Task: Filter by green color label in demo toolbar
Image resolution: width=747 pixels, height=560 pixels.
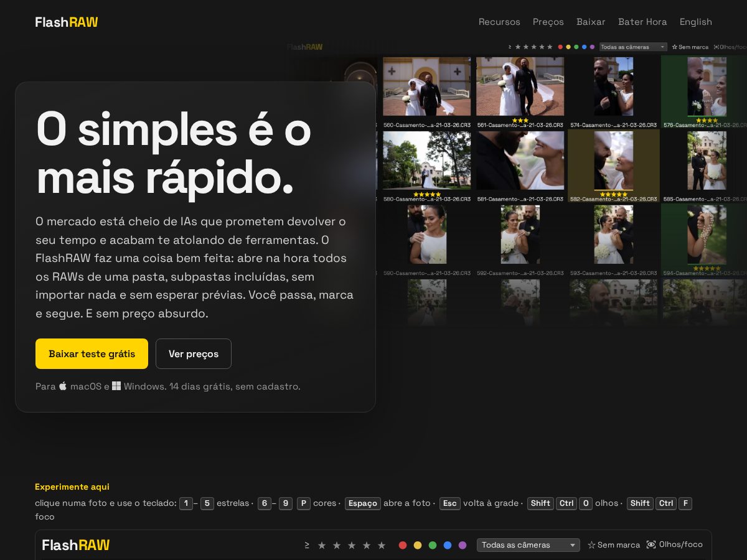Action: coord(433,545)
